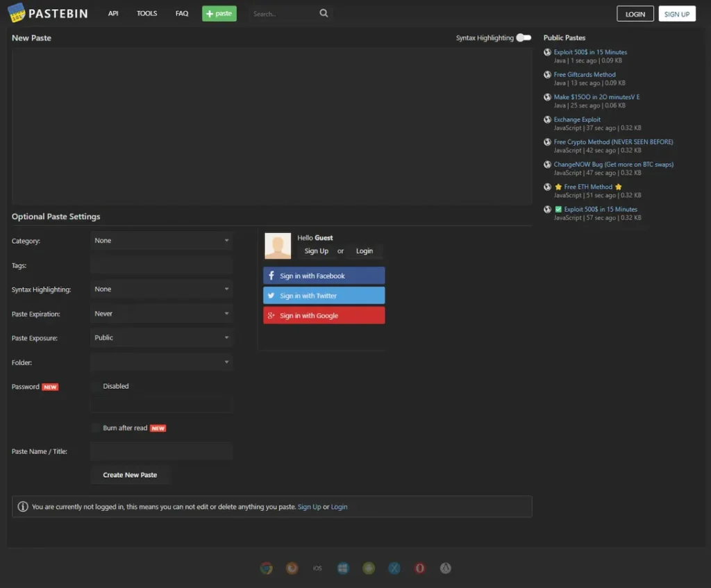Click the SIGN UP button in header
711x588 pixels.
(676, 14)
